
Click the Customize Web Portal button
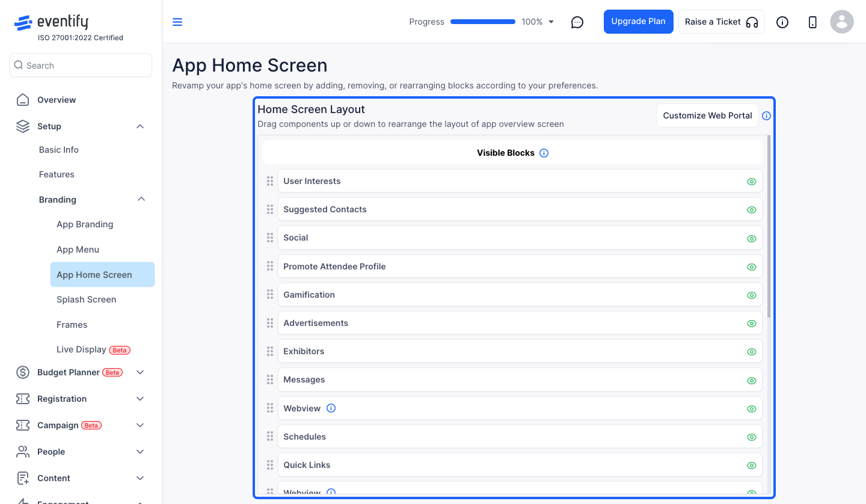707,115
